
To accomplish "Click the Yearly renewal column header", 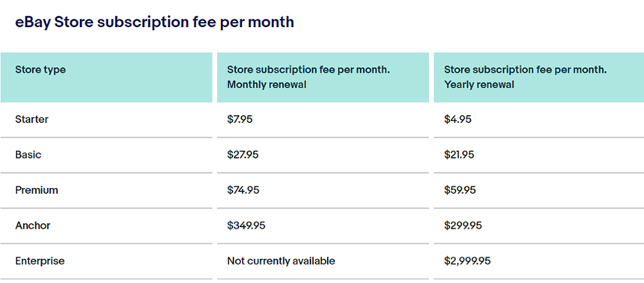I will 539,77.
